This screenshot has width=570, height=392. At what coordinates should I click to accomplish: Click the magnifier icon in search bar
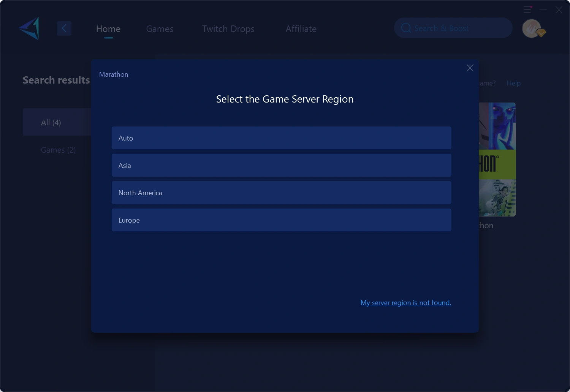(406, 28)
